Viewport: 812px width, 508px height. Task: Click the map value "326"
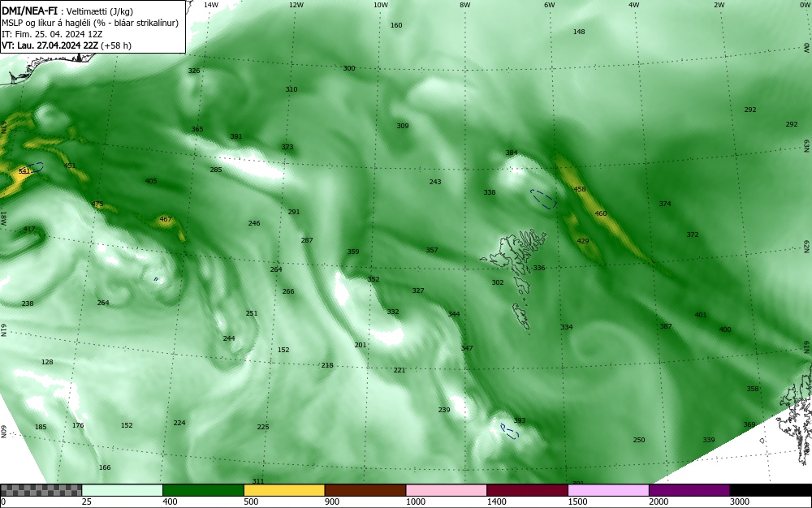click(x=194, y=71)
